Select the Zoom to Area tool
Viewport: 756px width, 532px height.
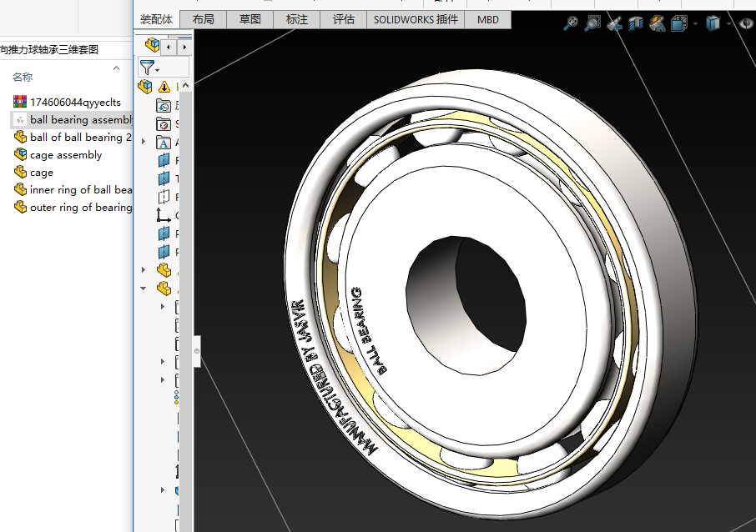click(x=592, y=23)
